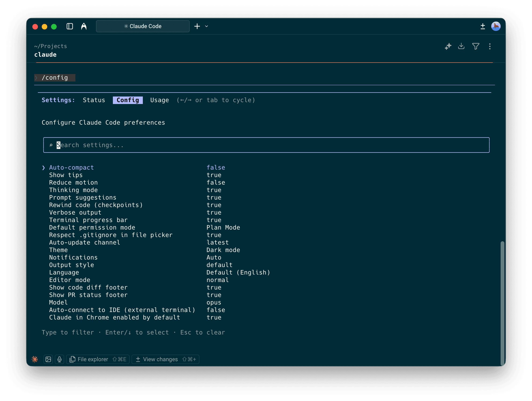The width and height of the screenshot is (532, 401).
Task: Click the sparkle AI icon
Action: [x=448, y=46]
